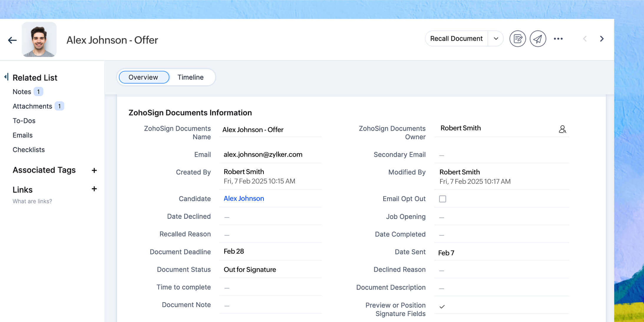This screenshot has height=322, width=644.
Task: Click the Attachments count badge
Action: coord(59,106)
